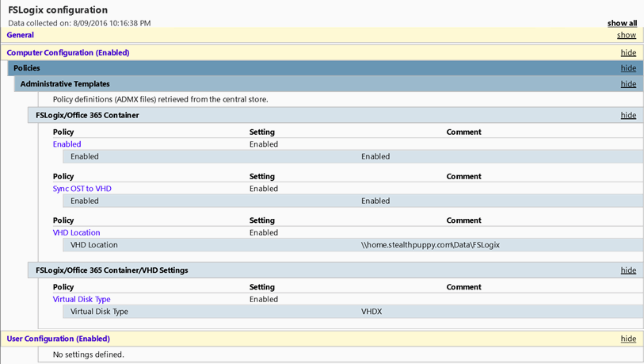Show the General section
Viewport: 644px width, 364px height.
(x=627, y=36)
